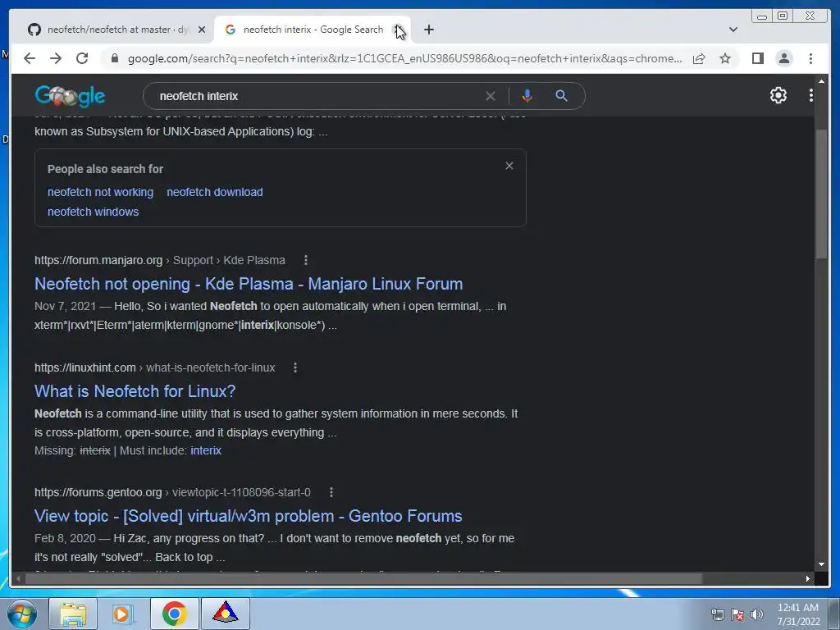
Task: Click the scroll right arrow
Action: pyautogui.click(x=808, y=578)
